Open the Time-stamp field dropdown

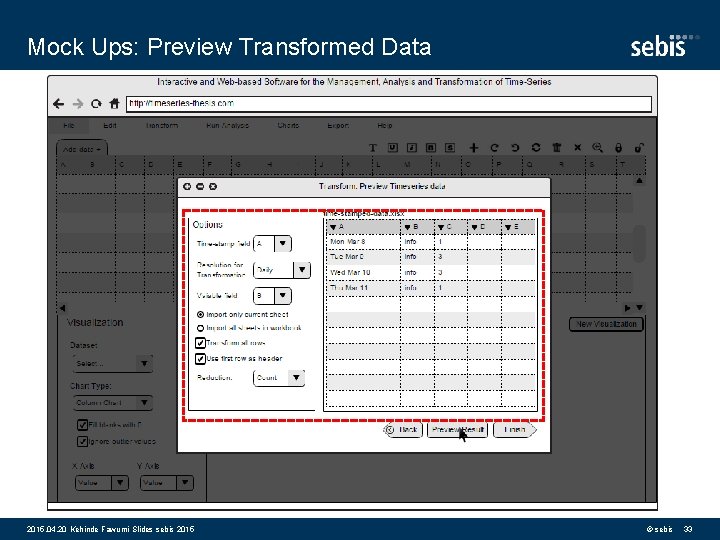pyautogui.click(x=272, y=244)
